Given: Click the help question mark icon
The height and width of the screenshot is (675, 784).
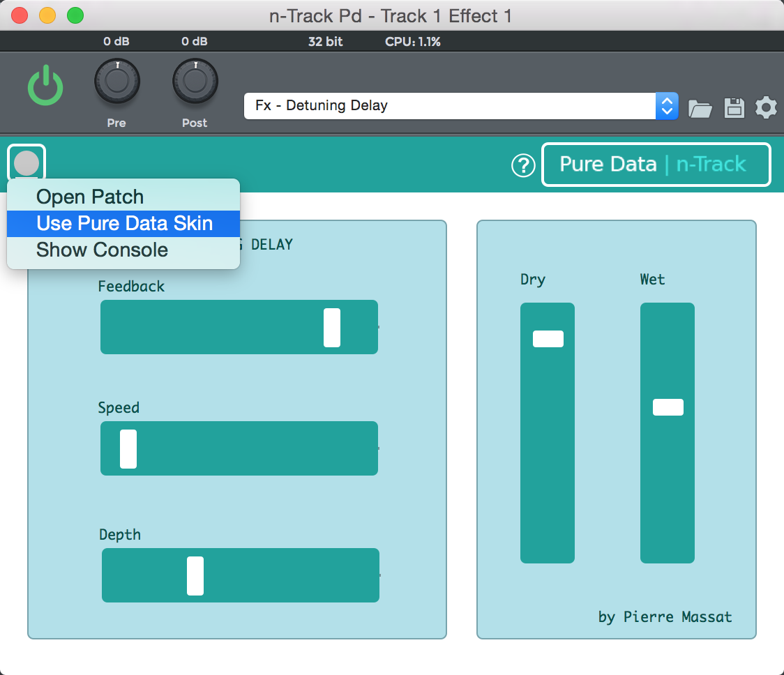Looking at the screenshot, I should pos(523,165).
